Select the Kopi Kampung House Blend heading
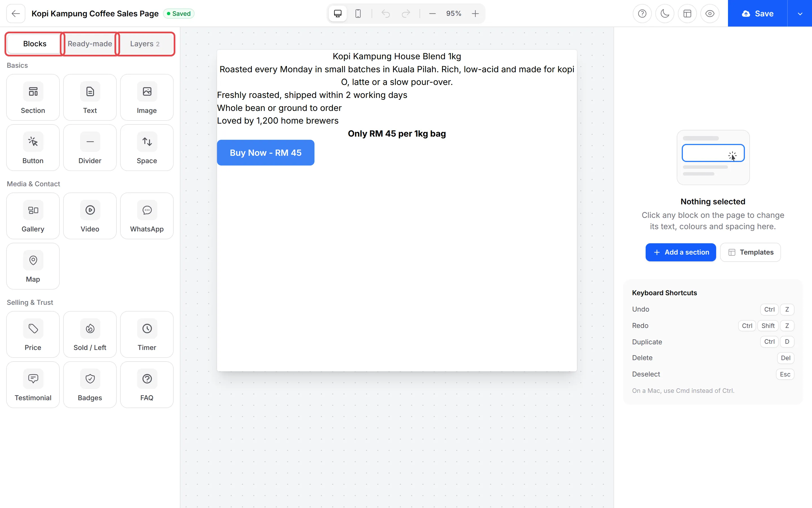812x508 pixels. coord(397,56)
